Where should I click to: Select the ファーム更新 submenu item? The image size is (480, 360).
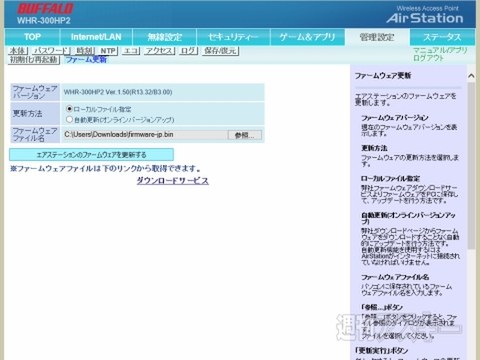click(x=86, y=60)
